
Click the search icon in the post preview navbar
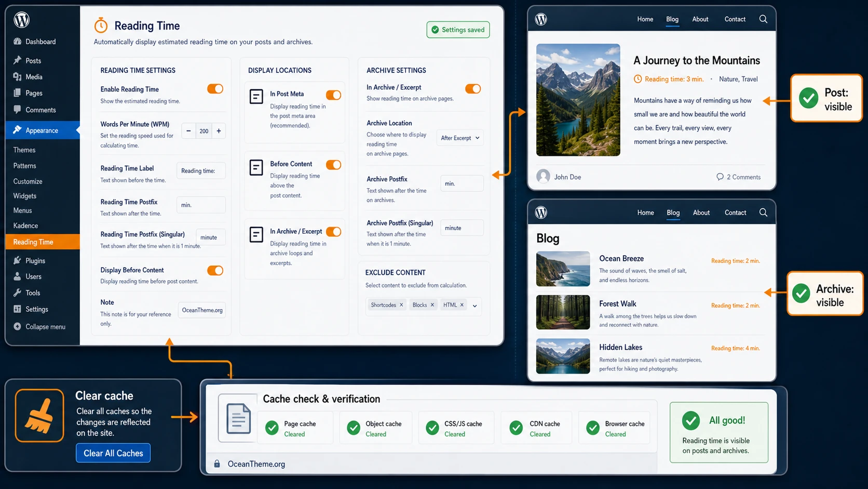click(763, 19)
